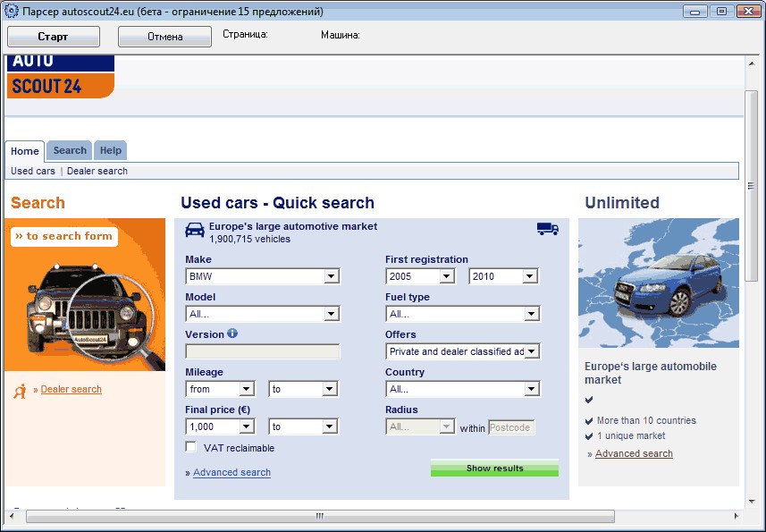Click the vertical scrollbar thumb
Image resolution: width=766 pixels, height=532 pixels.
tap(752, 186)
